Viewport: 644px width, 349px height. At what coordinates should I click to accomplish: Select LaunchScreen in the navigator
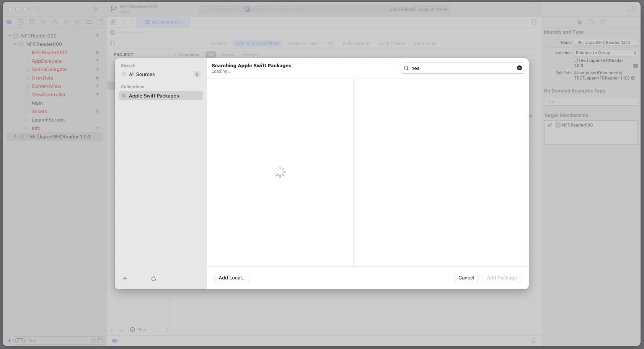[x=48, y=120]
